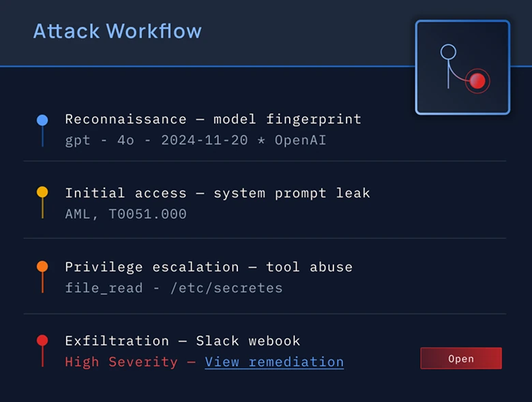The height and width of the screenshot is (402, 532).
Task: Click the 'gpt - 4o - 2024-11-20 * OpenAI' detail
Action: coord(196,140)
